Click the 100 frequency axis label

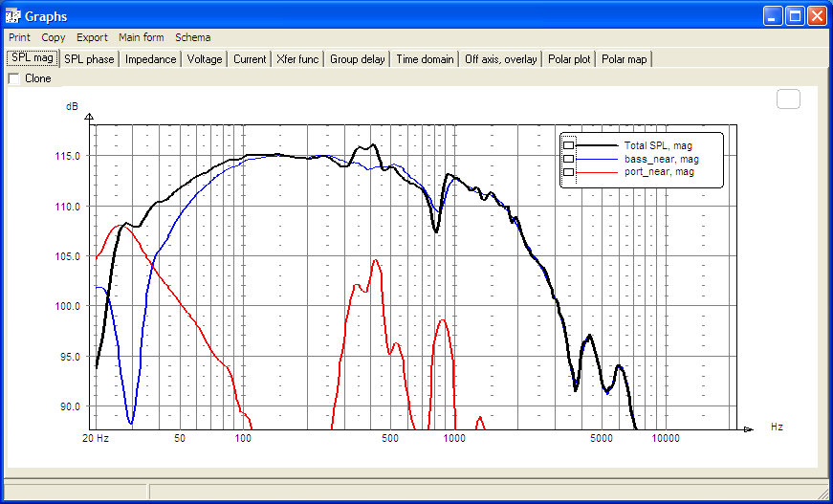pos(243,439)
